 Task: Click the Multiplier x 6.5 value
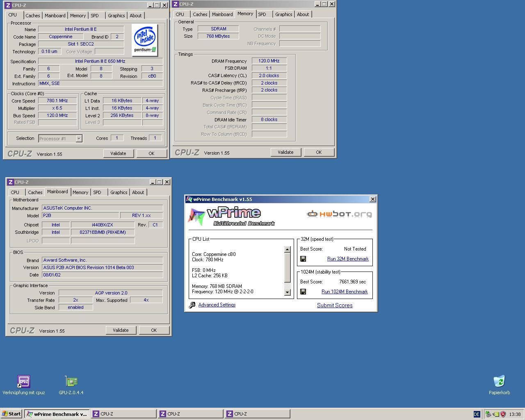(x=57, y=108)
